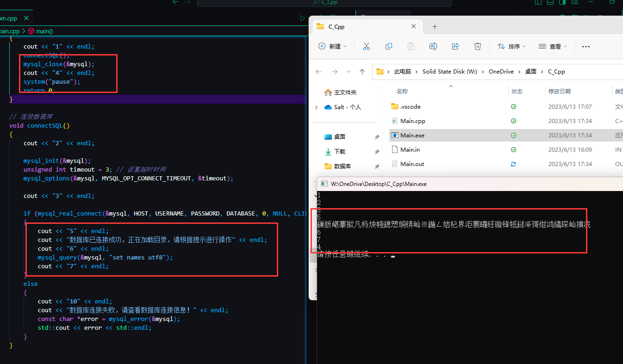Delete Main.exe using the trash icon

tap(477, 46)
